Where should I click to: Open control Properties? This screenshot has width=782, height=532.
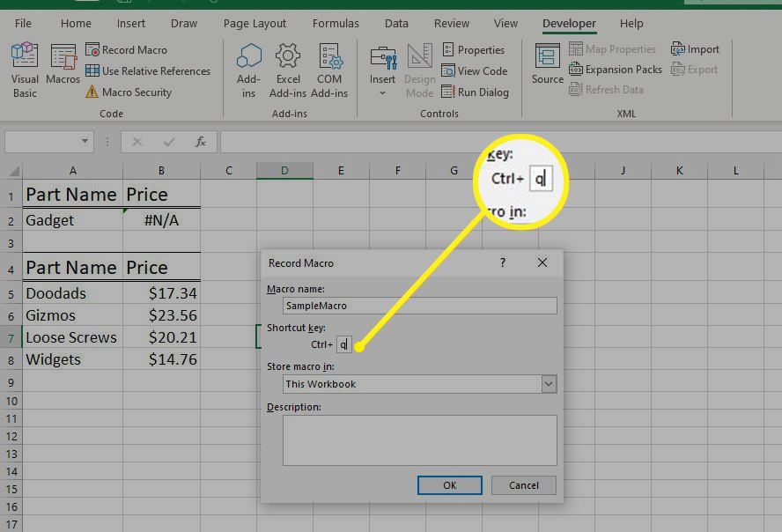point(474,50)
